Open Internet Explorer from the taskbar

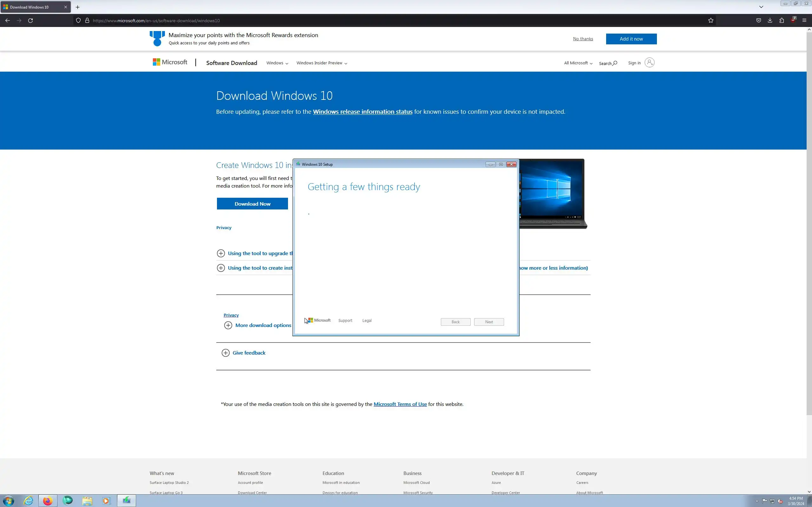[28, 501]
